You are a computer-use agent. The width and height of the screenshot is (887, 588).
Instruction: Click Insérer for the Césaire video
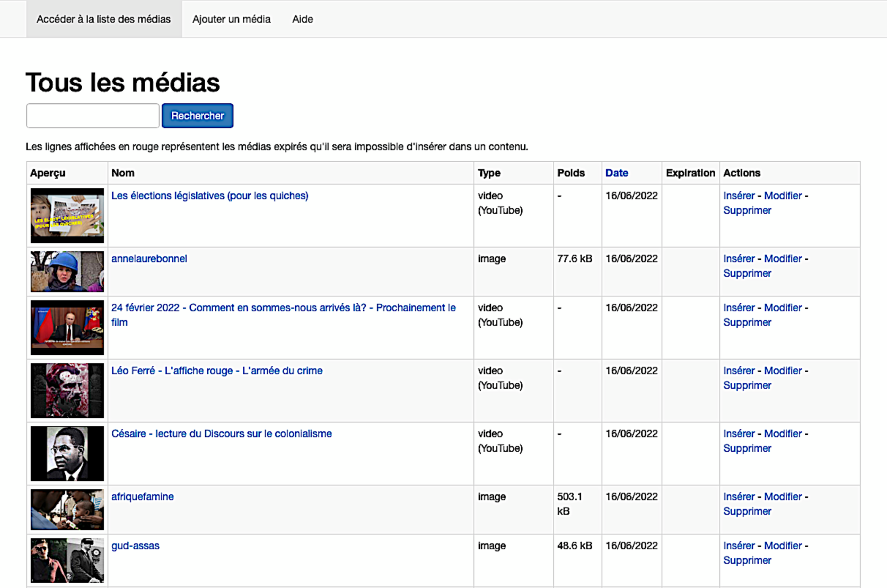tap(739, 434)
